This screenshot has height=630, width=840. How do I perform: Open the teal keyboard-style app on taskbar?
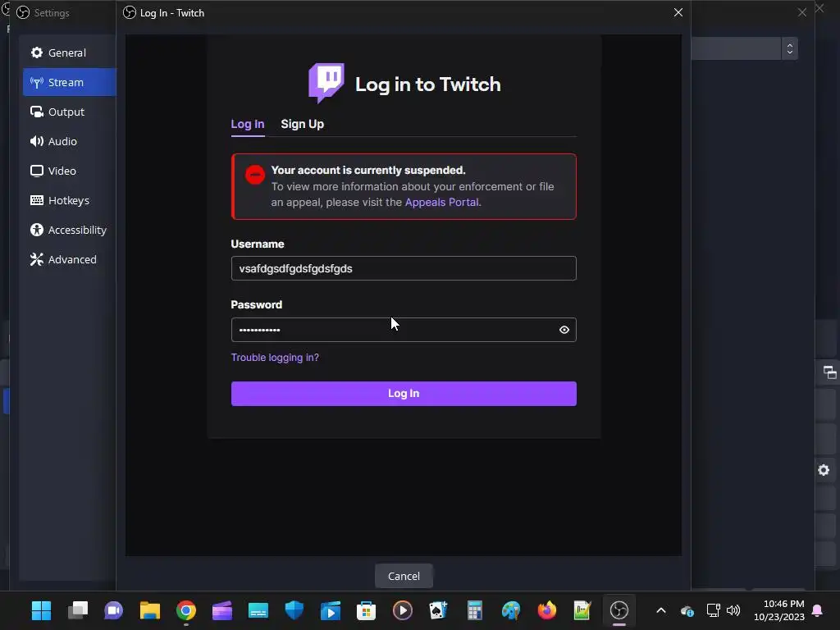pyautogui.click(x=258, y=610)
